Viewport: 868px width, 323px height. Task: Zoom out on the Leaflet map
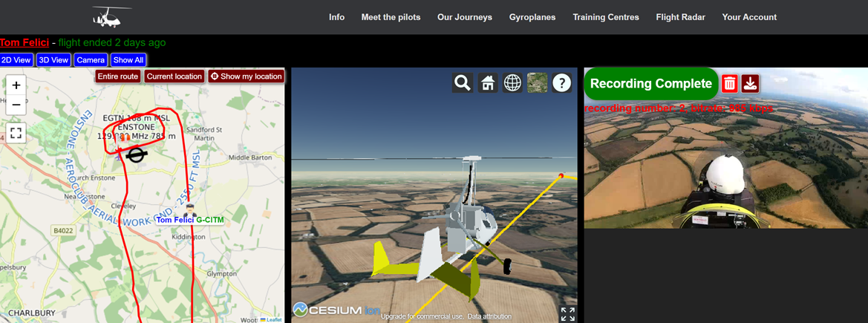pyautogui.click(x=16, y=104)
